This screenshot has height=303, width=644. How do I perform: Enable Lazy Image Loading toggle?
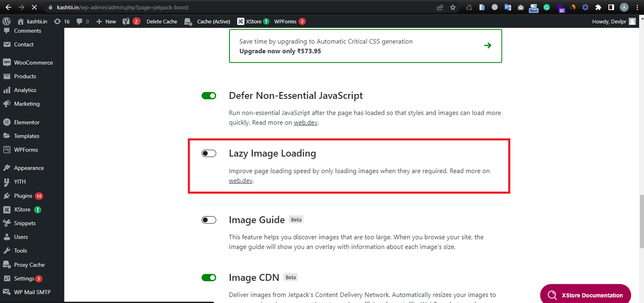point(209,153)
